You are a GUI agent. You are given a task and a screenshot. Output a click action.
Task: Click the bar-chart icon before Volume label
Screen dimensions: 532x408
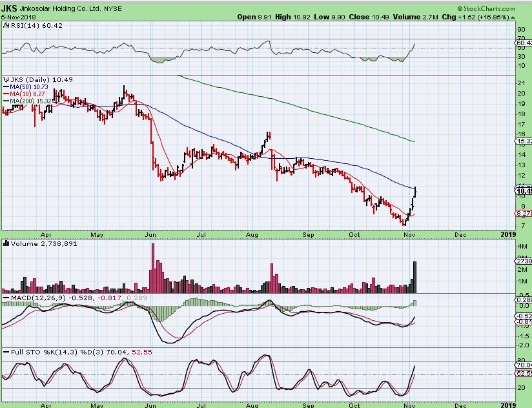[x=6, y=243]
